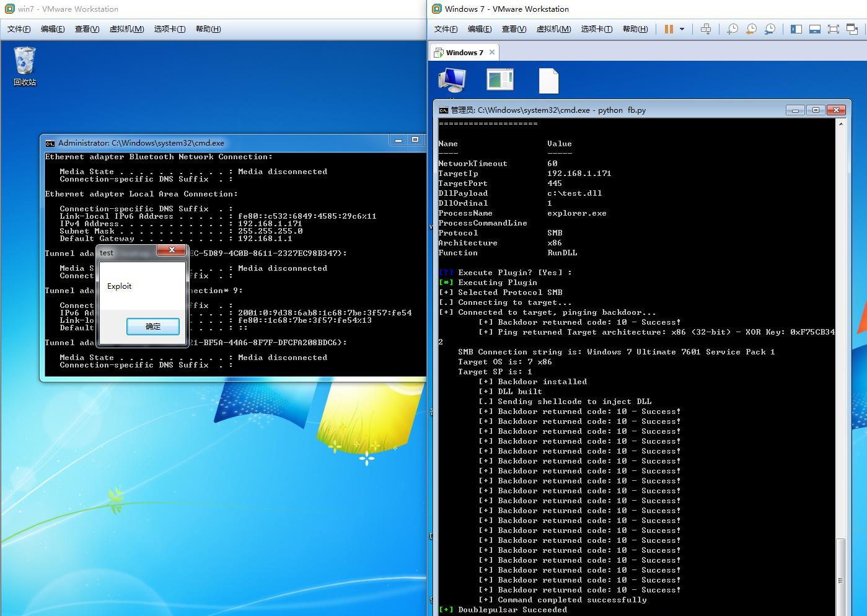Viewport: 867px width, 616px height.
Task: Click 'Backdoor installed' line
Action: (x=532, y=382)
